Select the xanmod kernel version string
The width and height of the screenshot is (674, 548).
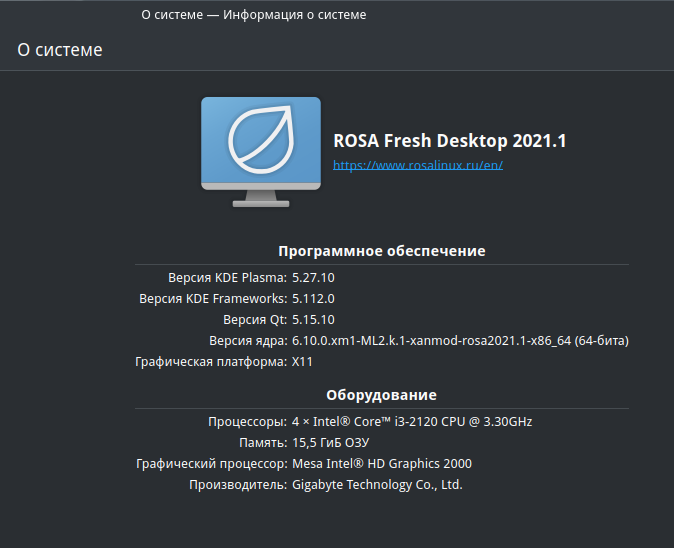point(460,341)
